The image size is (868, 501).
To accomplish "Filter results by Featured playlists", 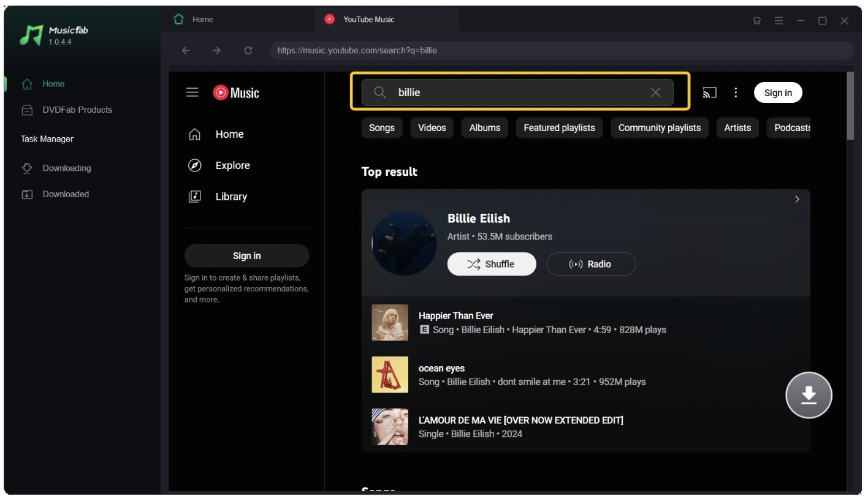I will click(559, 127).
